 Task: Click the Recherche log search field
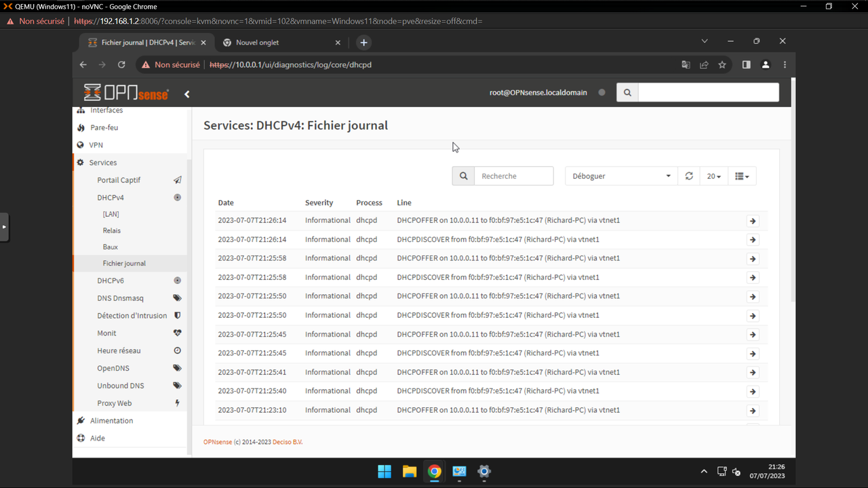point(513,176)
